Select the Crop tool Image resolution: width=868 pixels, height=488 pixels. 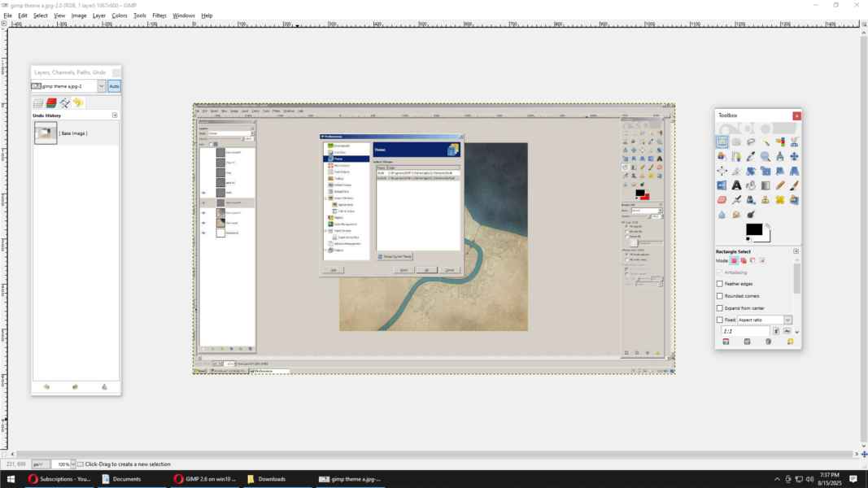pyautogui.click(x=736, y=171)
